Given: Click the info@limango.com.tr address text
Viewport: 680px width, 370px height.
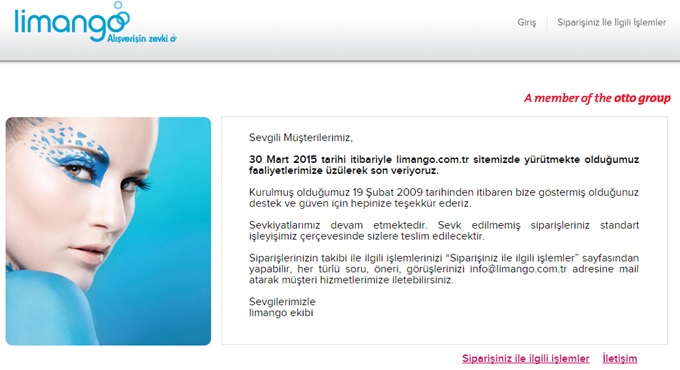Looking at the screenshot, I should pyautogui.click(x=518, y=269).
